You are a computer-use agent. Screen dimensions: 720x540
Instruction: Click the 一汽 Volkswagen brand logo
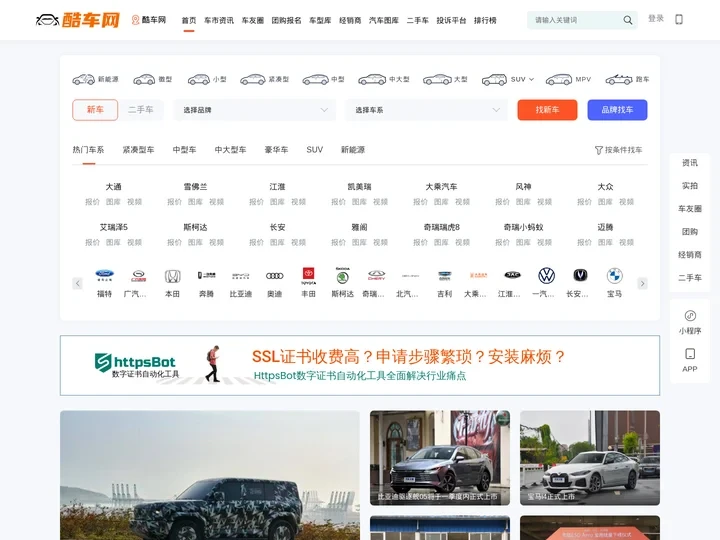click(x=546, y=276)
